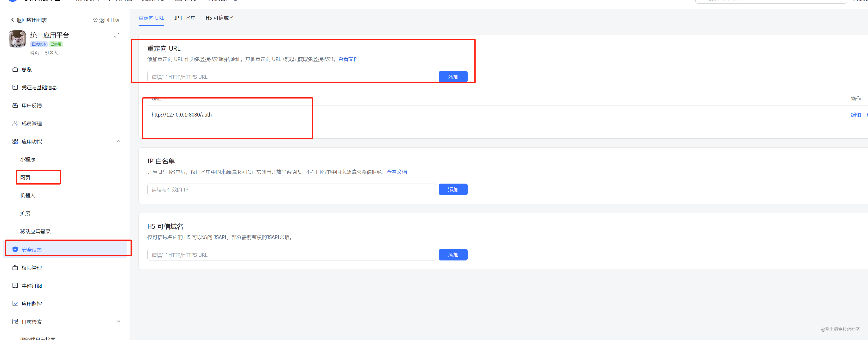Image resolution: width=868 pixels, height=340 pixels.
Task: Switch to the IP 白名单 tab
Action: (185, 18)
